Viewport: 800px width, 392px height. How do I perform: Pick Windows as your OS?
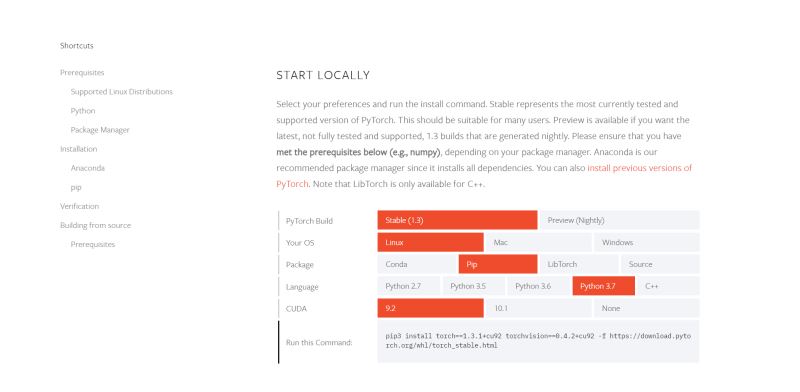646,242
